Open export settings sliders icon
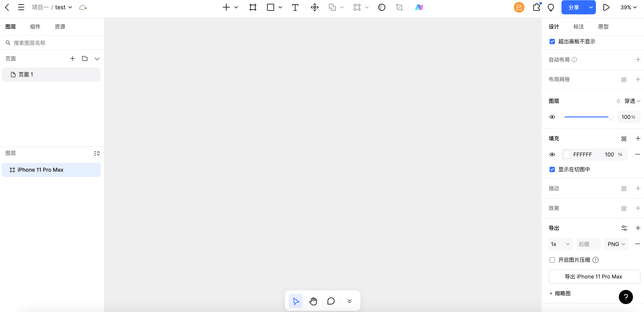The image size is (644, 312). tap(624, 228)
